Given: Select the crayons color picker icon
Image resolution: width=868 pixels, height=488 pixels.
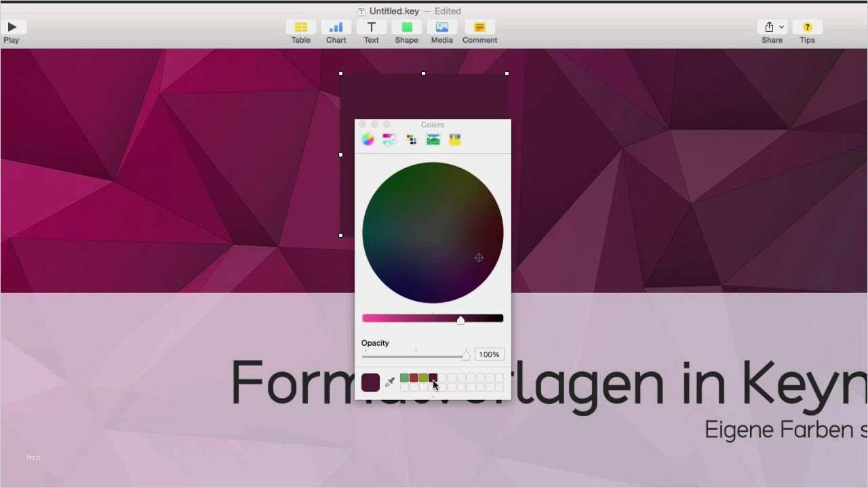Looking at the screenshot, I should 455,140.
